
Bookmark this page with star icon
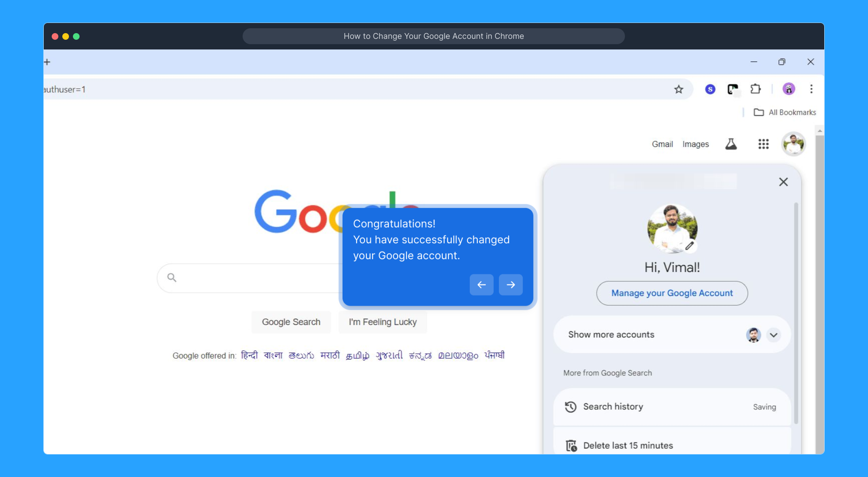[x=678, y=90]
